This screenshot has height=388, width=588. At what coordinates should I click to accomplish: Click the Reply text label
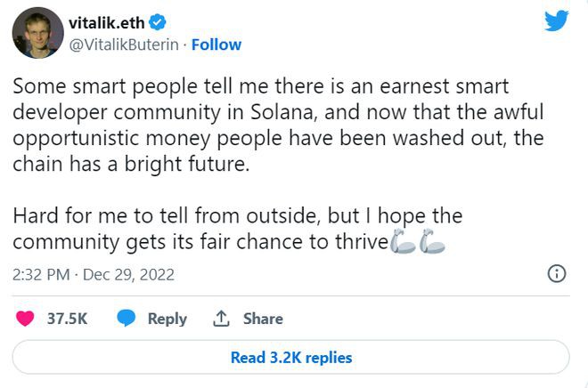(x=167, y=319)
